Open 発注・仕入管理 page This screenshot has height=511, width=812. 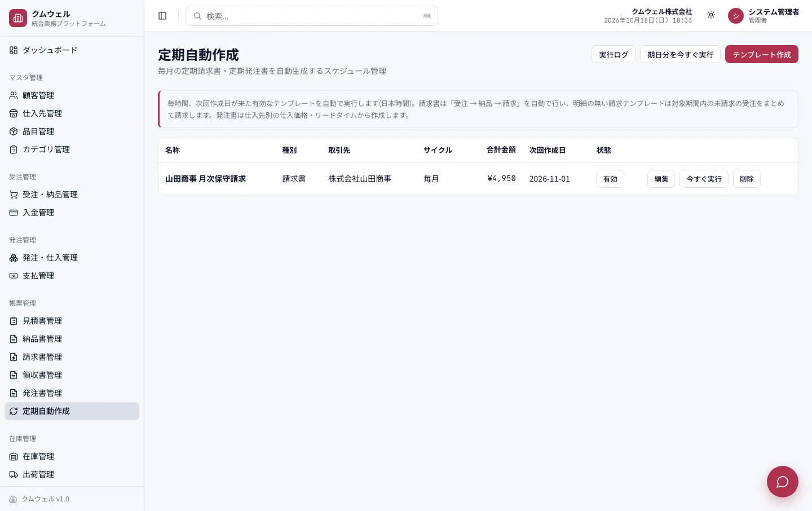click(x=72, y=258)
